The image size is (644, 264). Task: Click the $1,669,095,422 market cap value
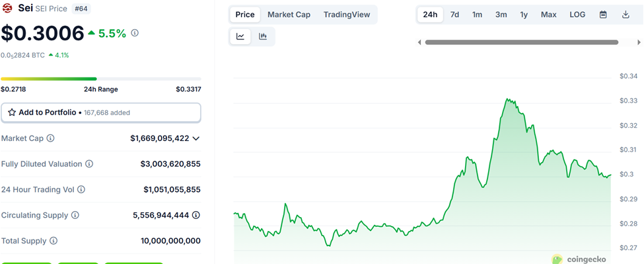[160, 138]
